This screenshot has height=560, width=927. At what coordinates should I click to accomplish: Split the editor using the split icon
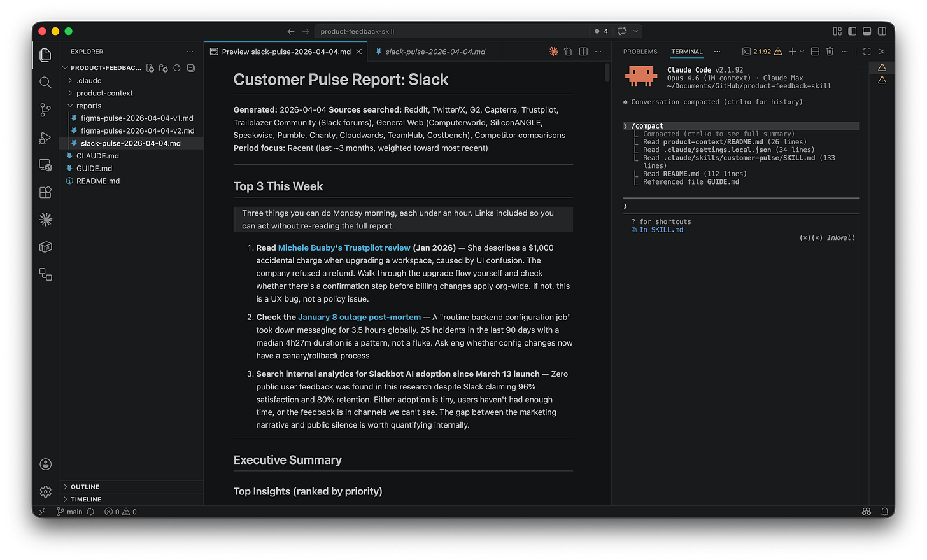(x=583, y=52)
